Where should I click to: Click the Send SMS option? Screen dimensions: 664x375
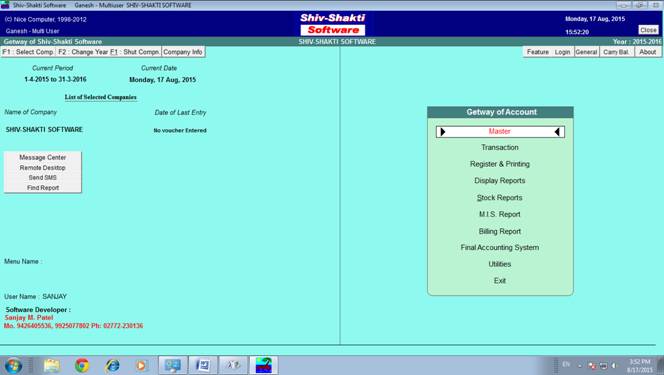point(43,178)
